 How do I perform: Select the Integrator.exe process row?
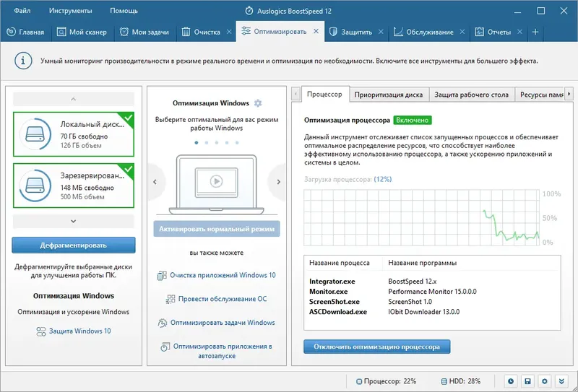(x=432, y=282)
